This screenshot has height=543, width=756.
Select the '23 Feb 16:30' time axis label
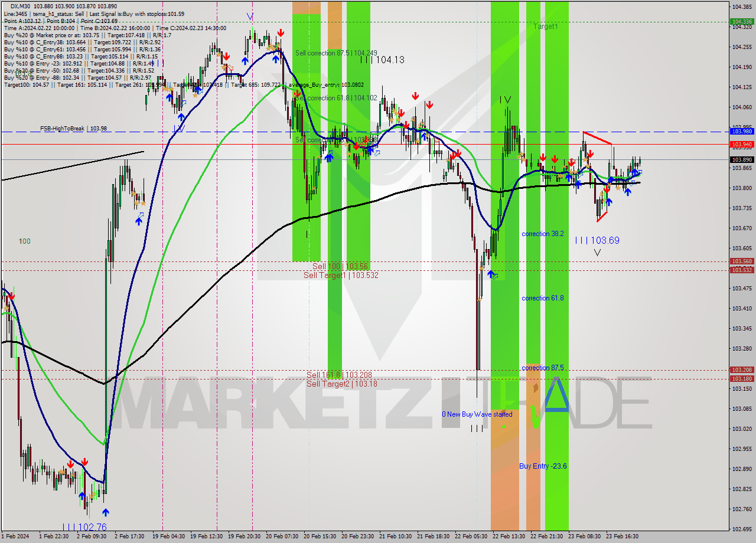(622, 537)
